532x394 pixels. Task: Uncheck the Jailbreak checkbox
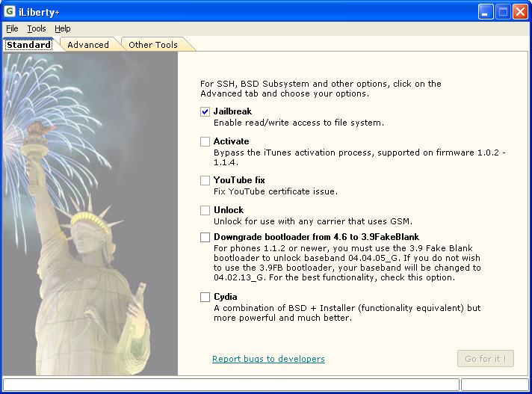pyautogui.click(x=205, y=111)
